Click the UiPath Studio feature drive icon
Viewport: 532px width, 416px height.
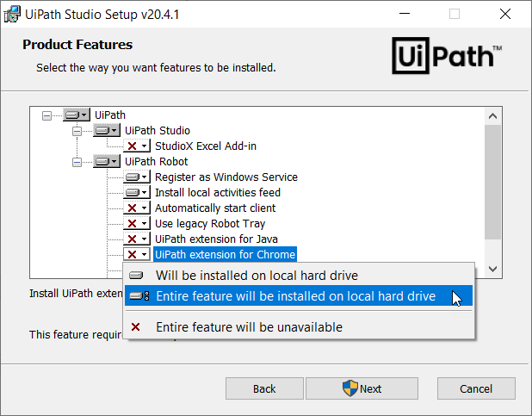pos(107,130)
